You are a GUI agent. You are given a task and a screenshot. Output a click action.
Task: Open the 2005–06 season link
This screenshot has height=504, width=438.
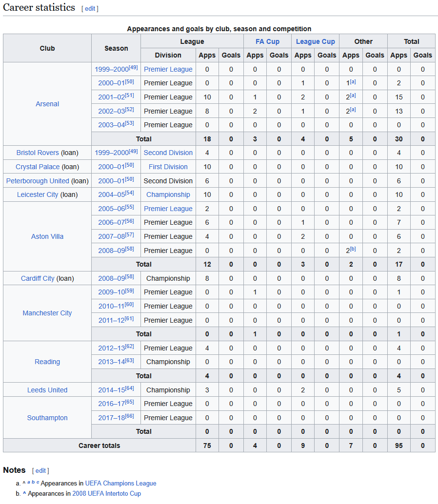point(111,209)
